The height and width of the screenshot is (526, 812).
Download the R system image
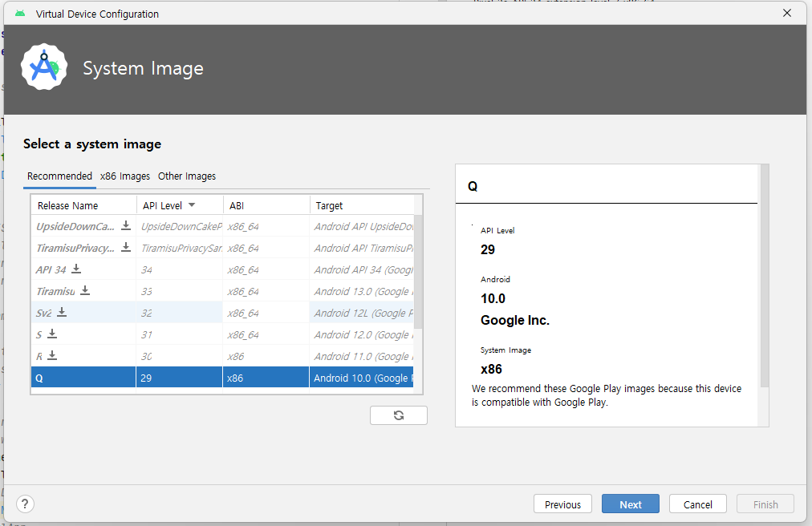[52, 356]
